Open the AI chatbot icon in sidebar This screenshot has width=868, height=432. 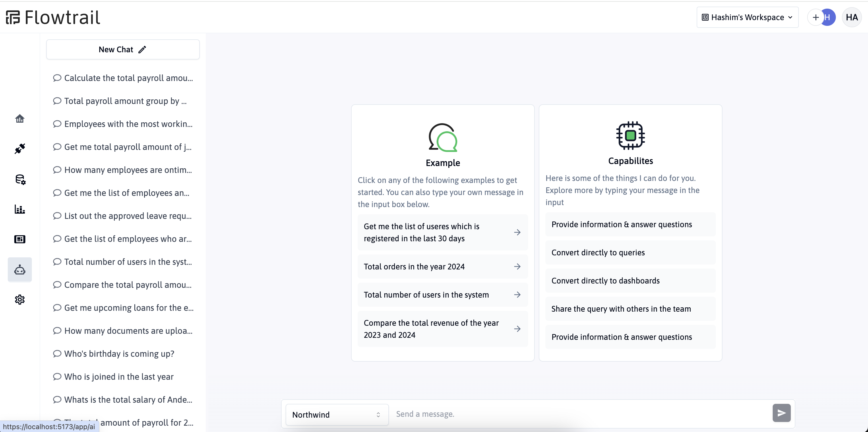20,269
